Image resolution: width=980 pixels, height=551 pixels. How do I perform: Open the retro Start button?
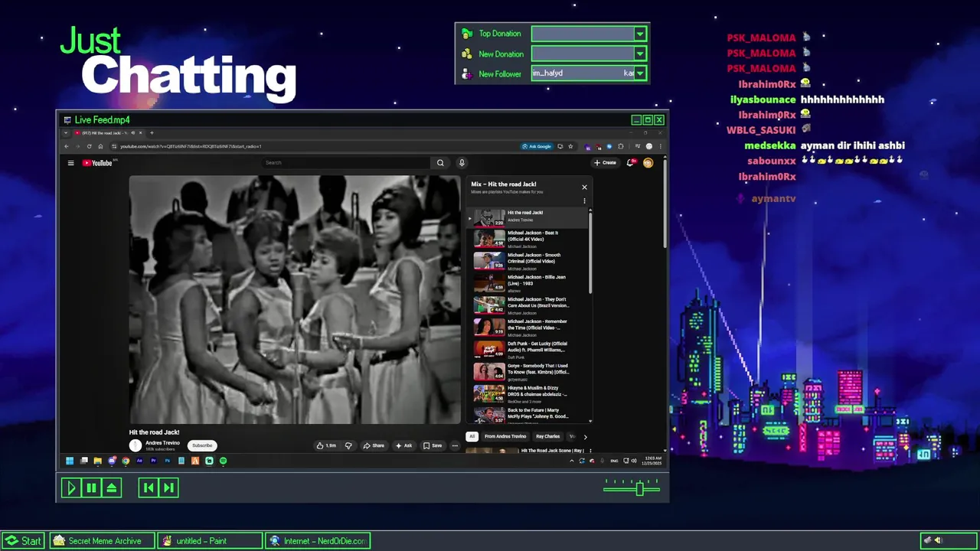22,541
